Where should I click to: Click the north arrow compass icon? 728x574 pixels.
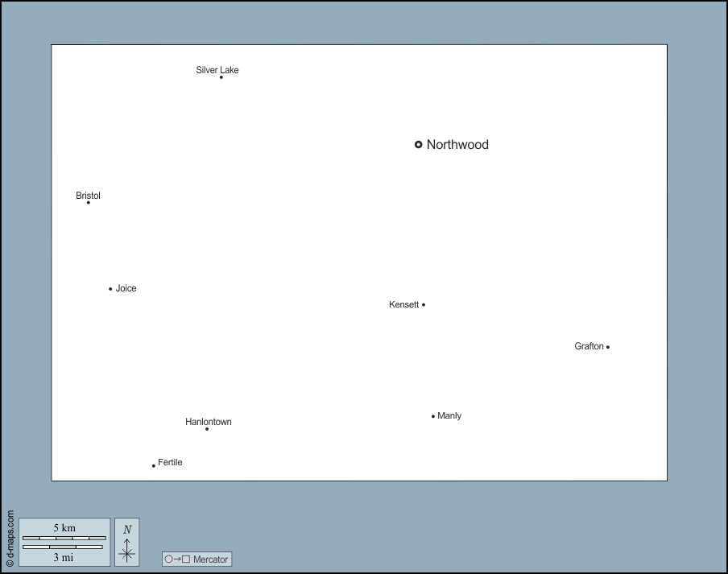tap(127, 542)
